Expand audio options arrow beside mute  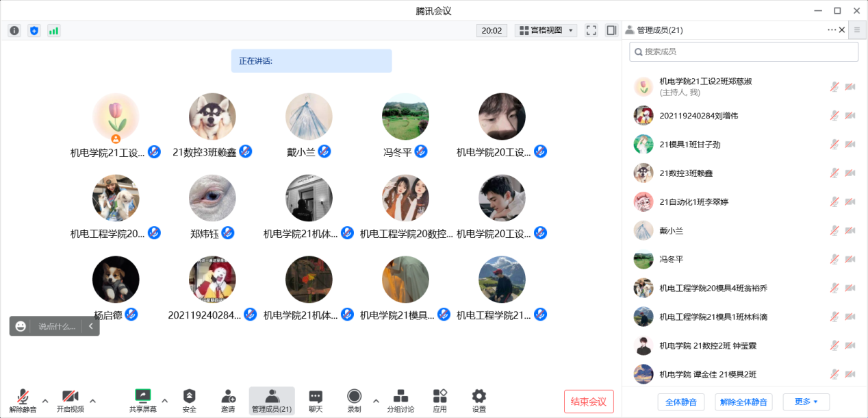click(45, 401)
